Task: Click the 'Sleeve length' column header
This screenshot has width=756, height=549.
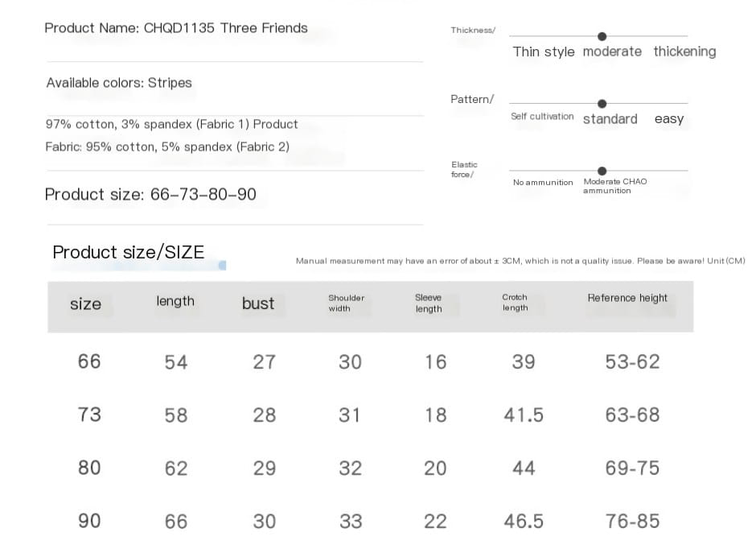Action: (428, 303)
